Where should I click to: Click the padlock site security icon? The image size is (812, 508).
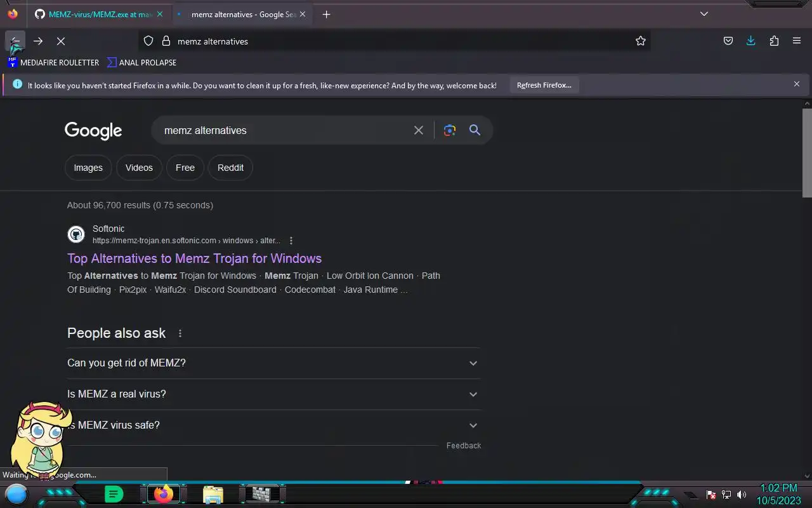(x=166, y=41)
